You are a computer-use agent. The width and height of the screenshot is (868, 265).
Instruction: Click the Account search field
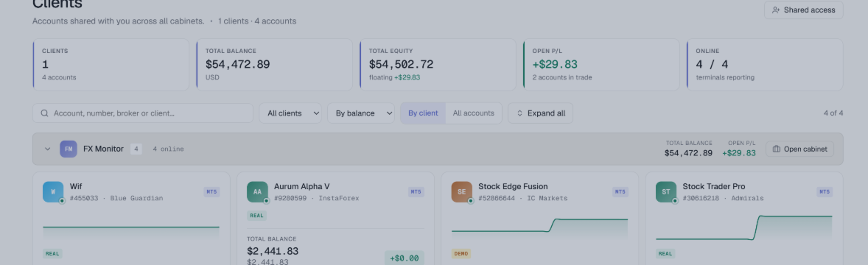pos(143,113)
